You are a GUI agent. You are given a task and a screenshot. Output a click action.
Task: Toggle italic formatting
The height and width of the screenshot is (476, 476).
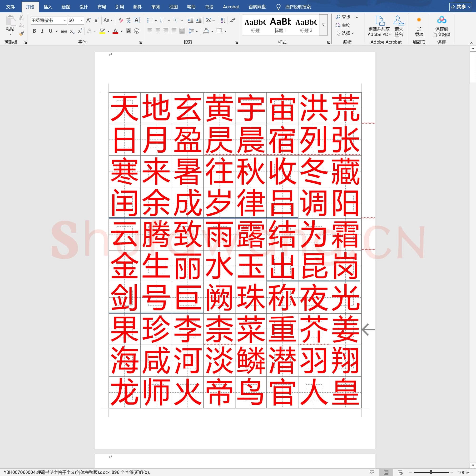click(42, 31)
